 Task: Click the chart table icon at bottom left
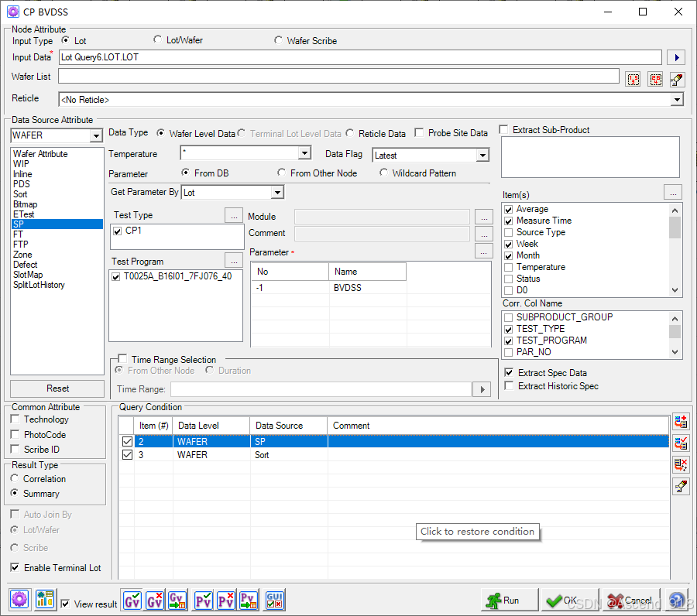tap(45, 600)
